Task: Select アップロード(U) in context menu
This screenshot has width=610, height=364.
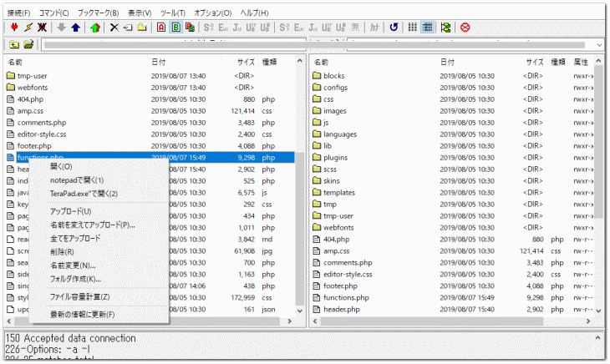Action: (x=70, y=212)
